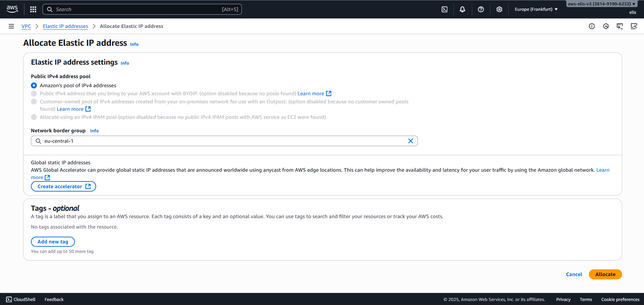Select Amazon's pool of IPv4 addresses
Viewport: 644px width, 305px height.
[x=34, y=86]
